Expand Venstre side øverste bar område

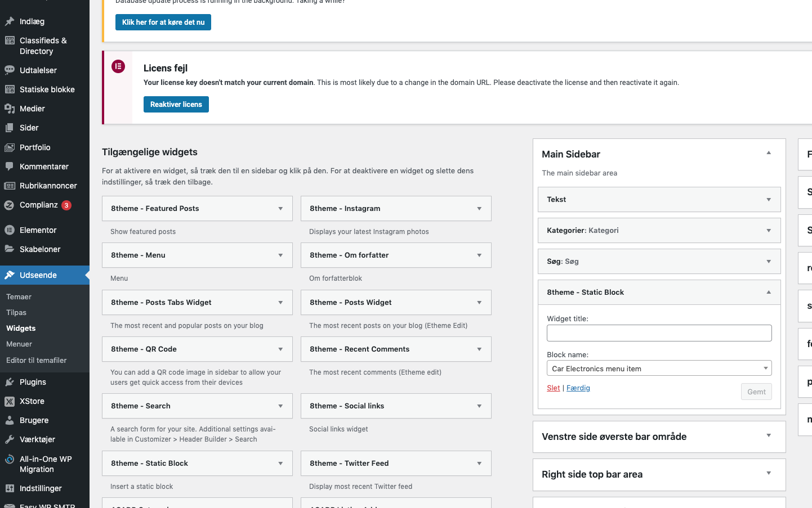pos(768,436)
